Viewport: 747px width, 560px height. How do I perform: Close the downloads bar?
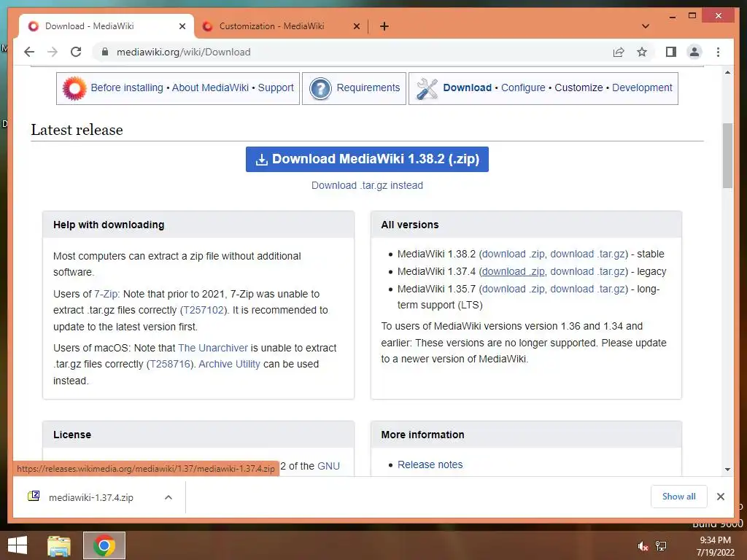tap(720, 497)
